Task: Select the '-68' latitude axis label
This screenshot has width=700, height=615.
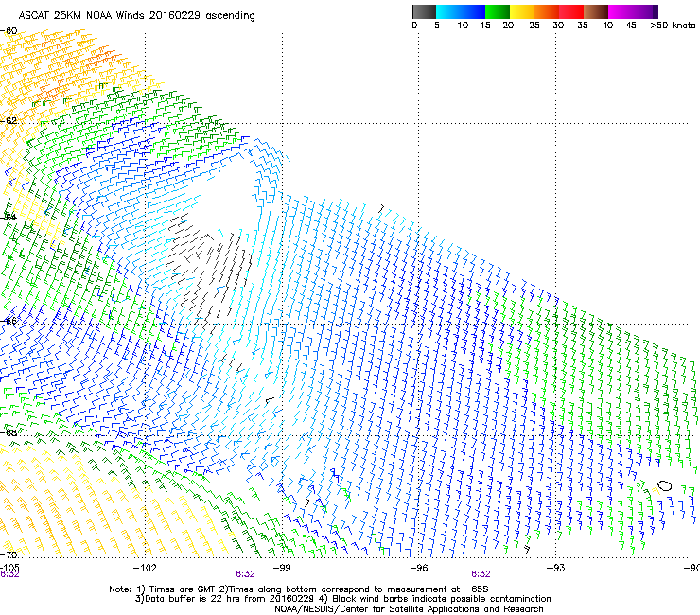Action: [9, 432]
